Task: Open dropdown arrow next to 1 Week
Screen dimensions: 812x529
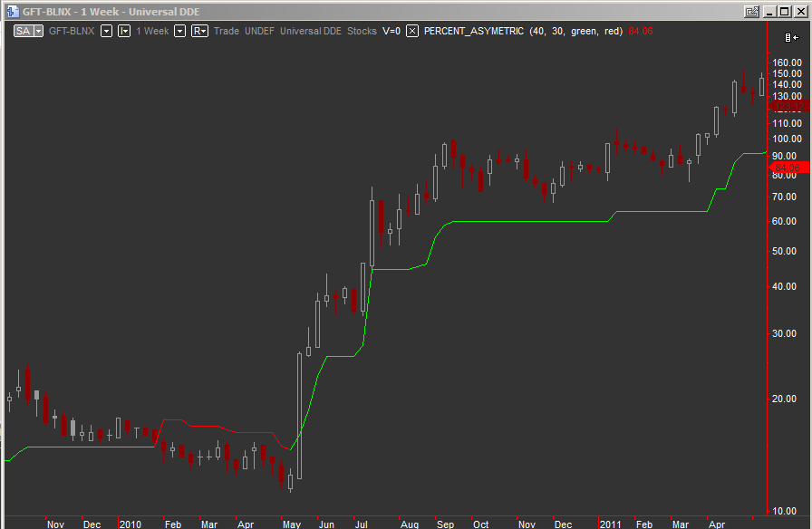Action: (x=179, y=31)
